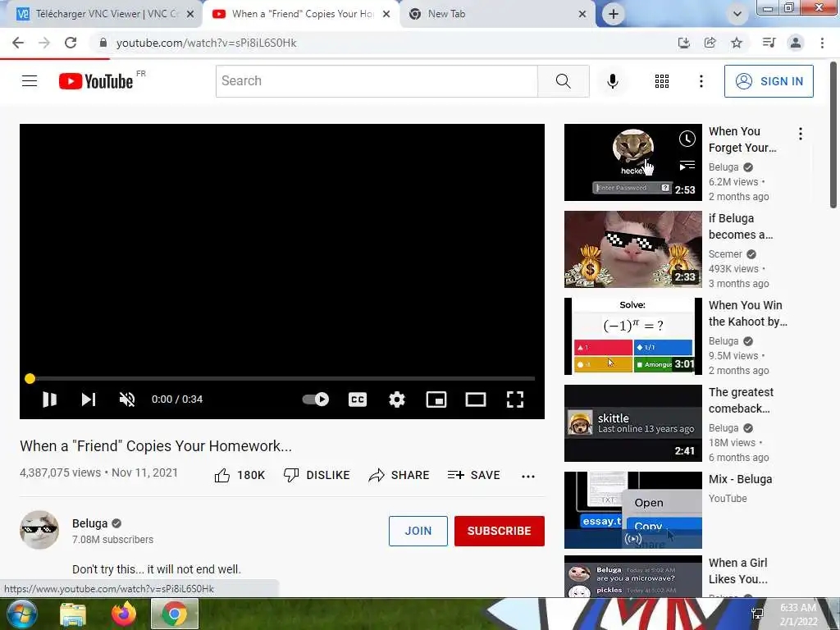Click the YouTube search input field
This screenshot has width=840, height=630.
377,81
